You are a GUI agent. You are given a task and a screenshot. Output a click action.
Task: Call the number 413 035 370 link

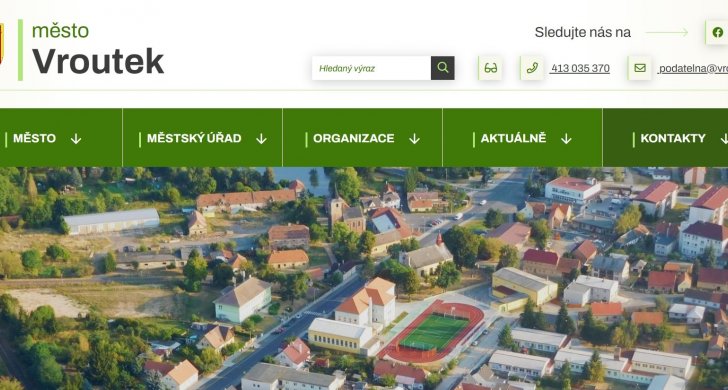(x=579, y=69)
